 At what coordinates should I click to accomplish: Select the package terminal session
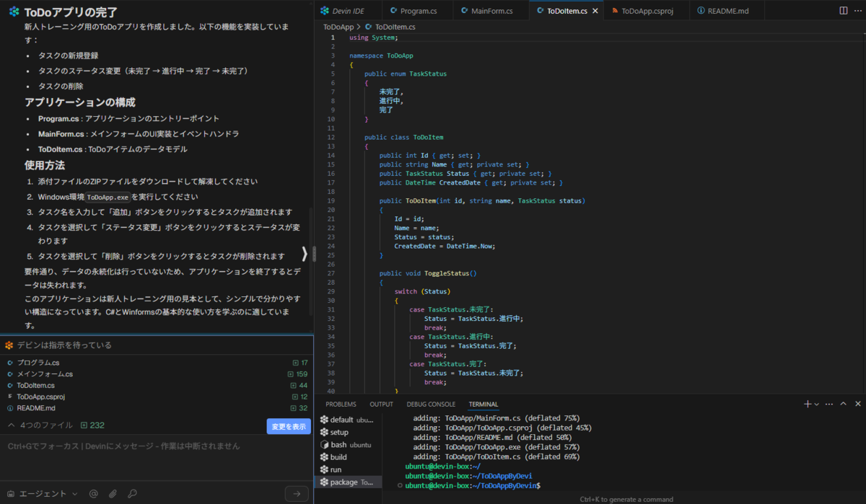point(349,482)
